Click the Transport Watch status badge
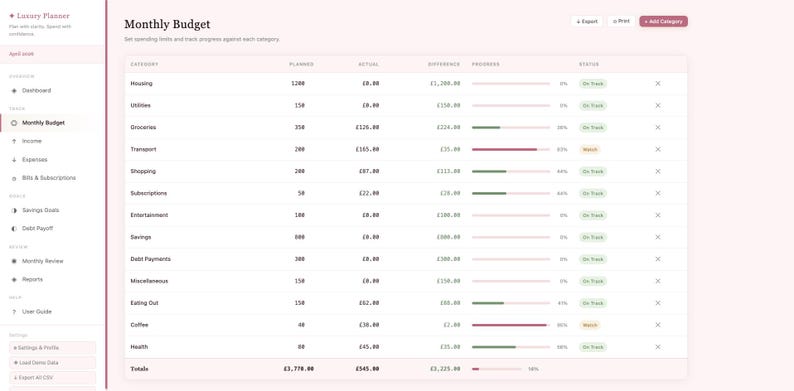The height and width of the screenshot is (391, 794). point(590,149)
